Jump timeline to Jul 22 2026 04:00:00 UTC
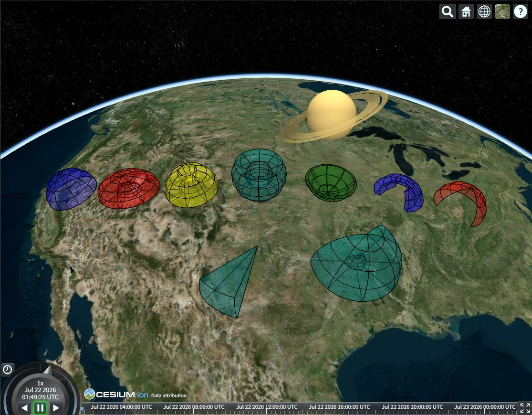The image size is (532, 415). 121,406
